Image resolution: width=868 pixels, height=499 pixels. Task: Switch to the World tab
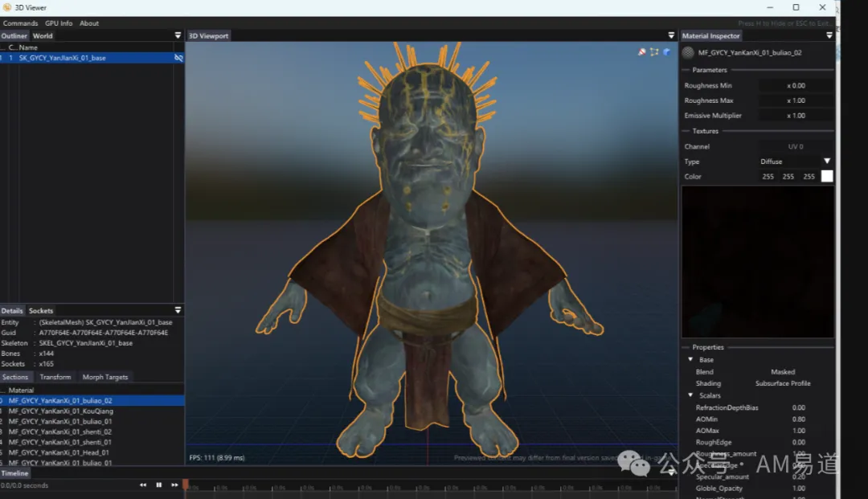(43, 36)
